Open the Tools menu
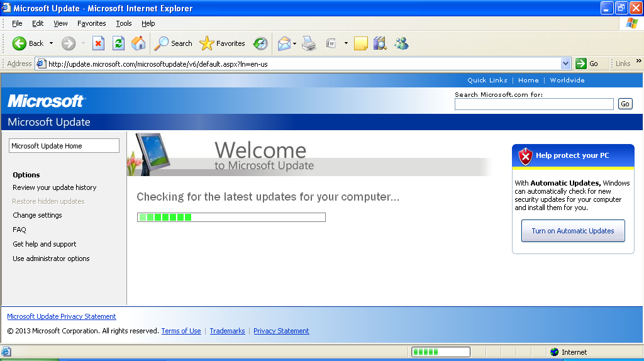644x361 pixels. (x=124, y=23)
